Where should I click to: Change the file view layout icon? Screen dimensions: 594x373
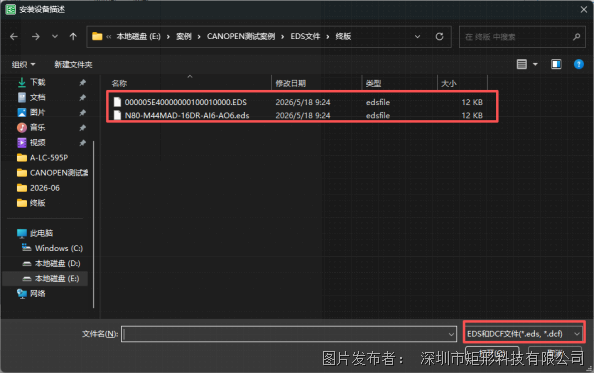[522, 64]
